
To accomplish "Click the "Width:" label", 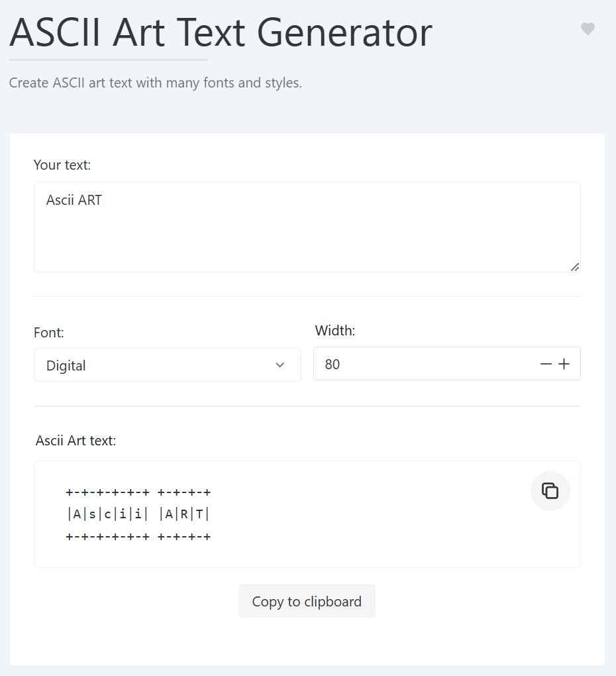I will click(x=335, y=331).
